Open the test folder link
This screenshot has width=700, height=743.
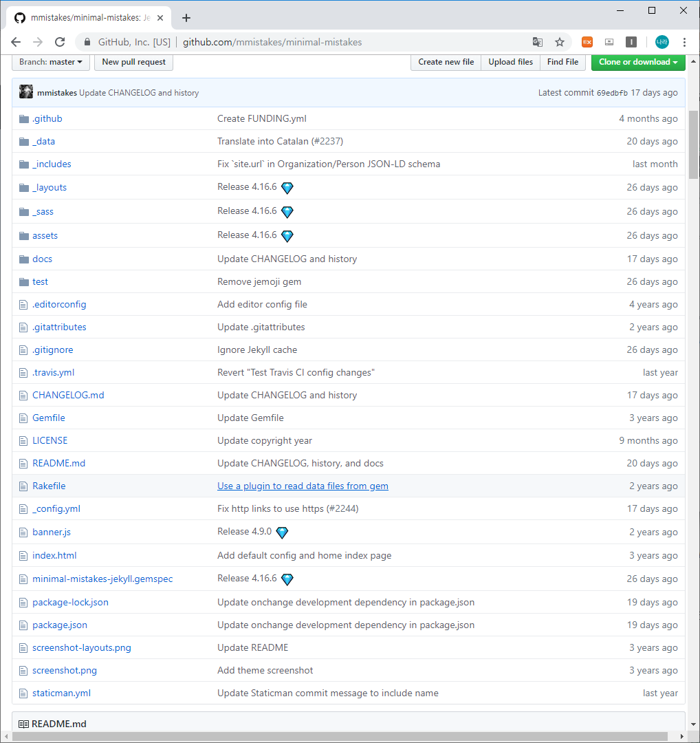[40, 282]
